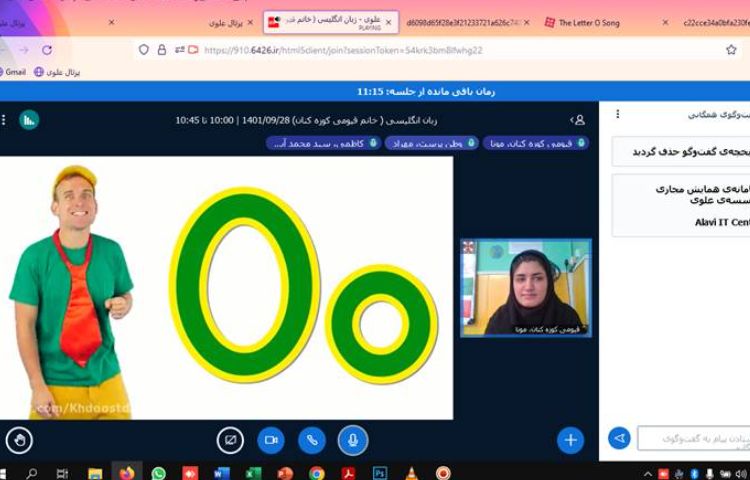Screen dimensions: 750x480
Task: Click the remaining session time banner 11:15
Action: (x=426, y=91)
